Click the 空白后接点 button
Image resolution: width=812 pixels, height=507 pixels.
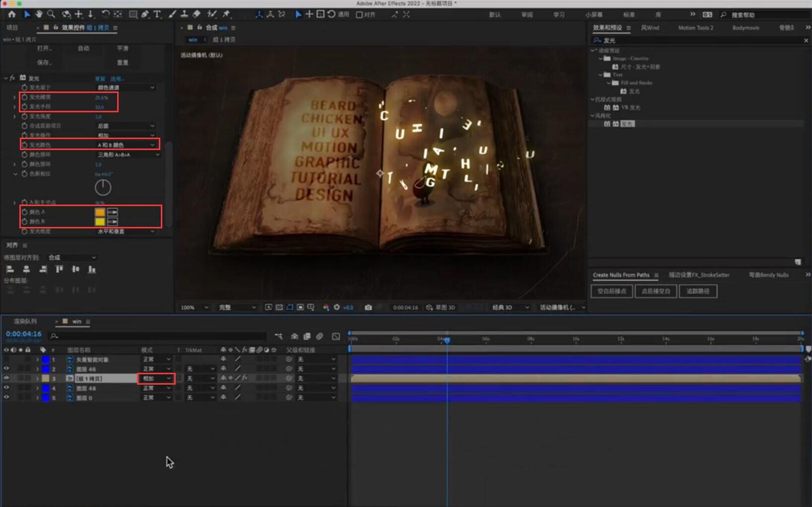click(611, 291)
